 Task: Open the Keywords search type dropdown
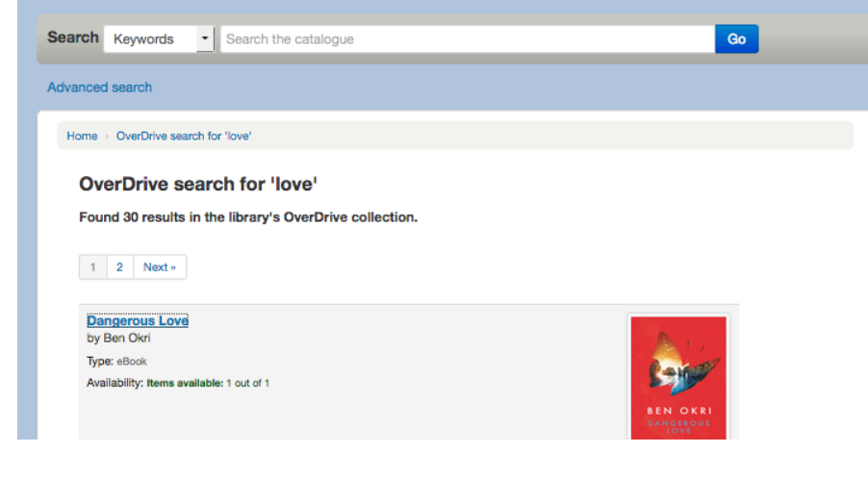point(150,39)
